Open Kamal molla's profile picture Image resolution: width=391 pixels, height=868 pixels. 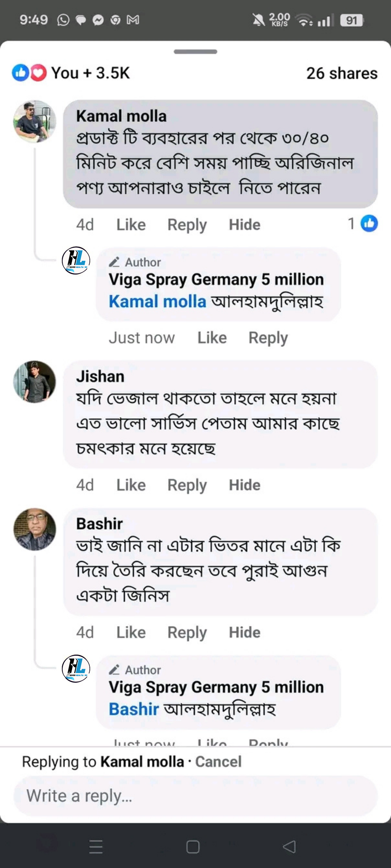point(35,122)
